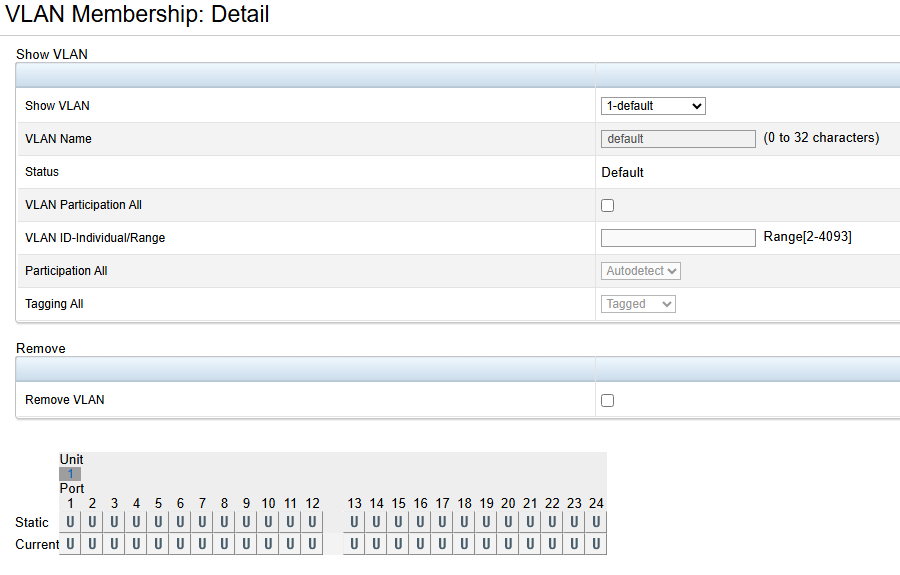Click Static membership cell for port 13
900x575 pixels.
(354, 522)
